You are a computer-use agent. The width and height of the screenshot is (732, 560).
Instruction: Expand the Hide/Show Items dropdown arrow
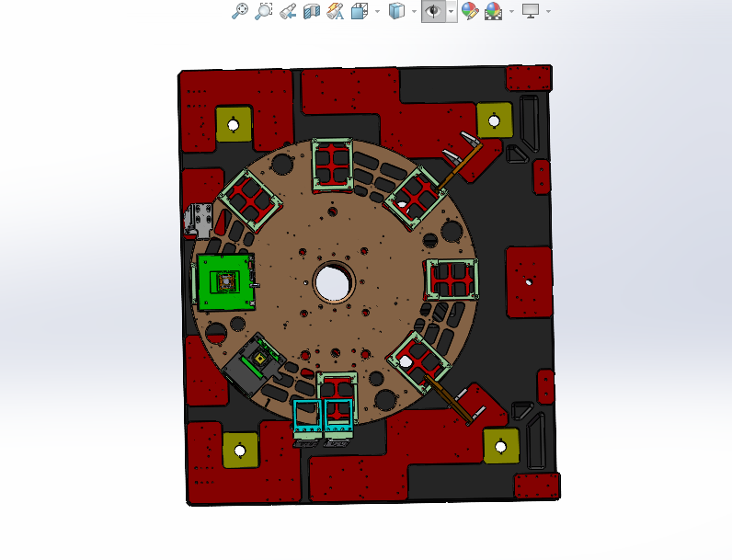point(452,11)
